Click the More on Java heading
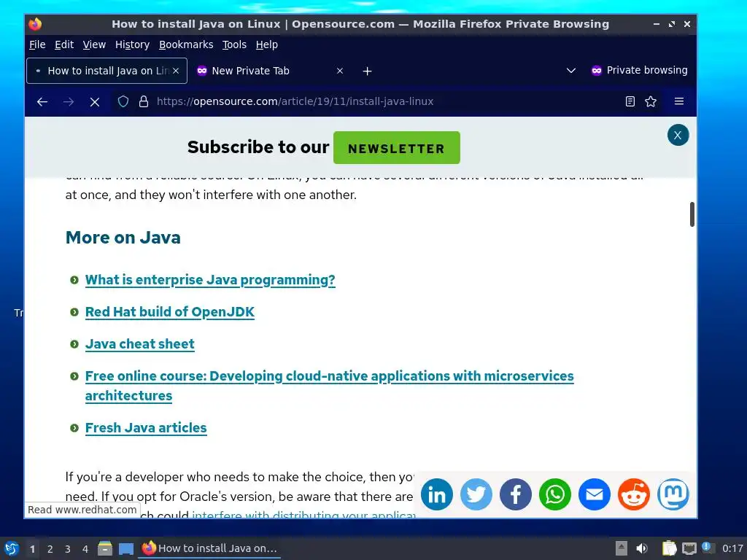The image size is (747, 560). [123, 238]
